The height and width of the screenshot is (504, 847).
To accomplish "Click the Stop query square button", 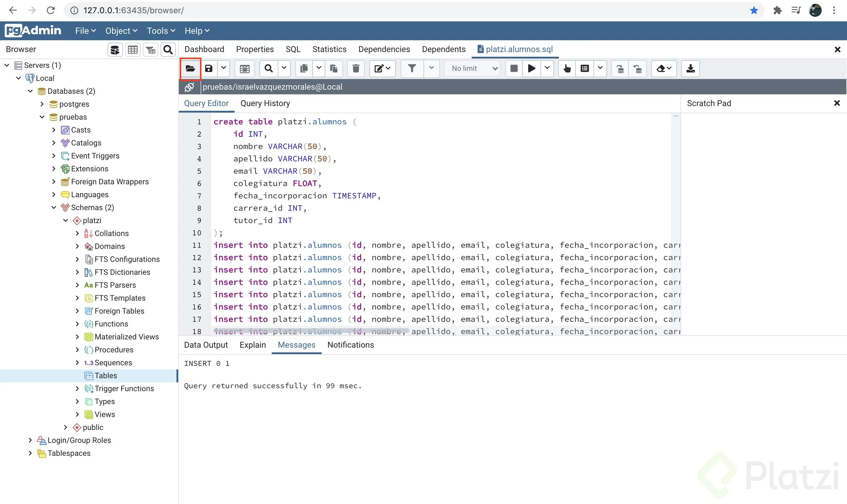I will (514, 68).
